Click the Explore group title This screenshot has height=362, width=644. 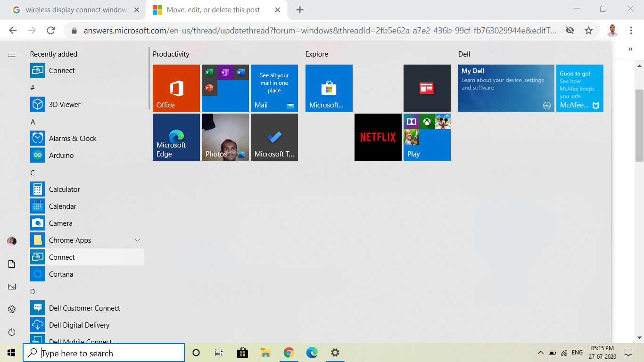317,54
